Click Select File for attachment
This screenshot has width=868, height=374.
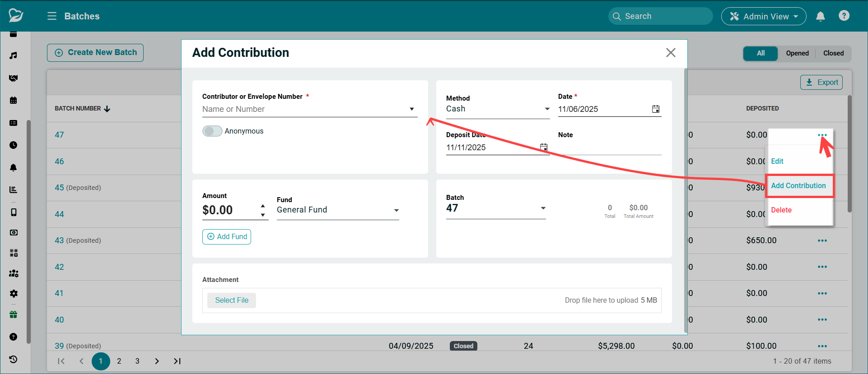click(231, 300)
